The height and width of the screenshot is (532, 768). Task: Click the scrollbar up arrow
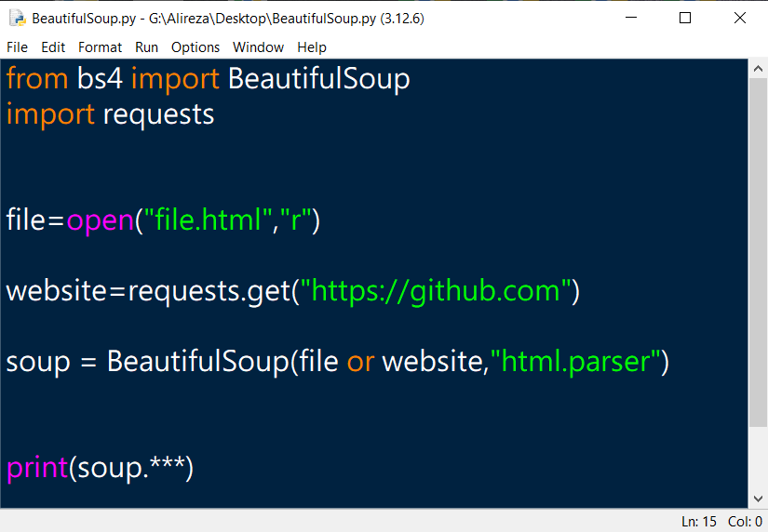(758, 69)
